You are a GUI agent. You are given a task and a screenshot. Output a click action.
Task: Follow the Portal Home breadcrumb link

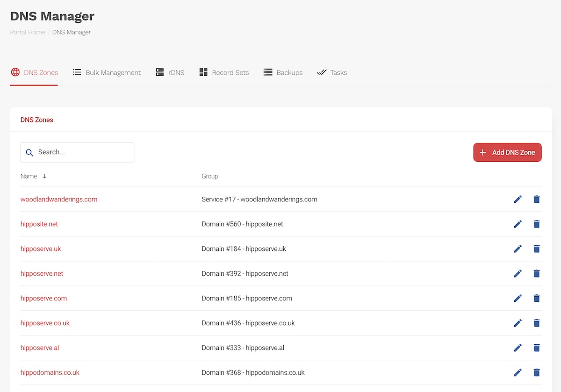click(28, 32)
